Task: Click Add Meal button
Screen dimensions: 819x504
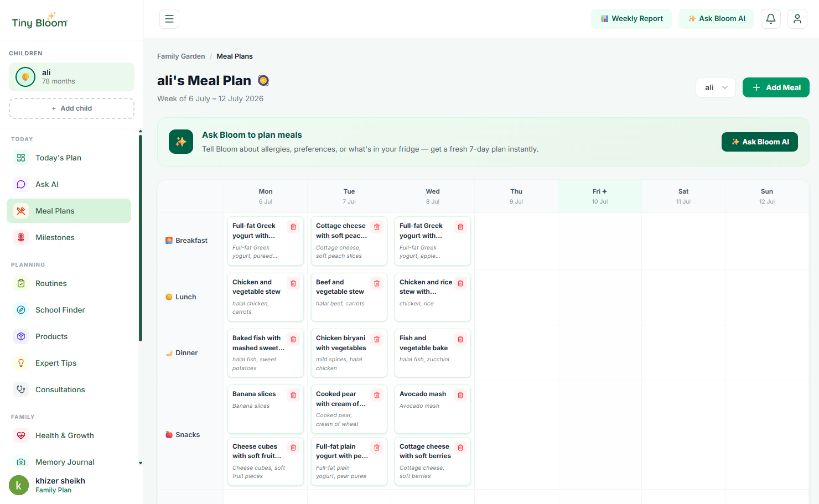Action: pyautogui.click(x=776, y=87)
